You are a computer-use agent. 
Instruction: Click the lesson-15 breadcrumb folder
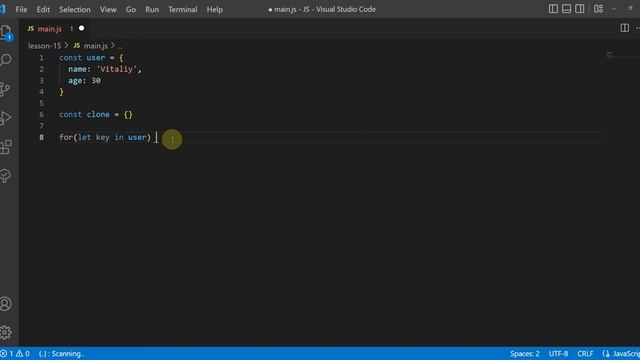click(44, 46)
